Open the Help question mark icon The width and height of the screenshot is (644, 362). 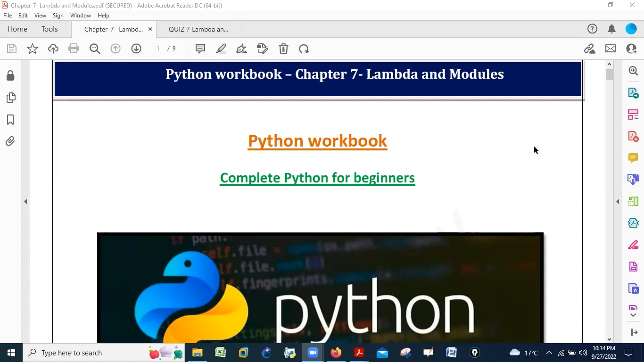pos(592,29)
